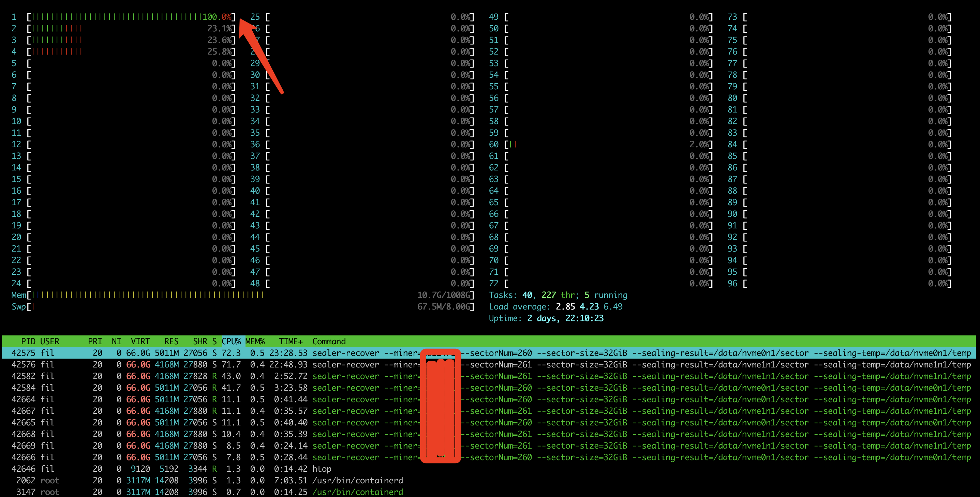
Task: Select process row PID 42668
Action: click(x=489, y=434)
